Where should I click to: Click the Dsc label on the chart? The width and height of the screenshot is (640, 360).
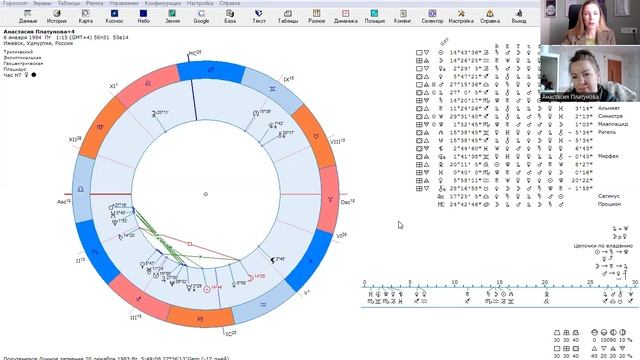pyautogui.click(x=348, y=202)
